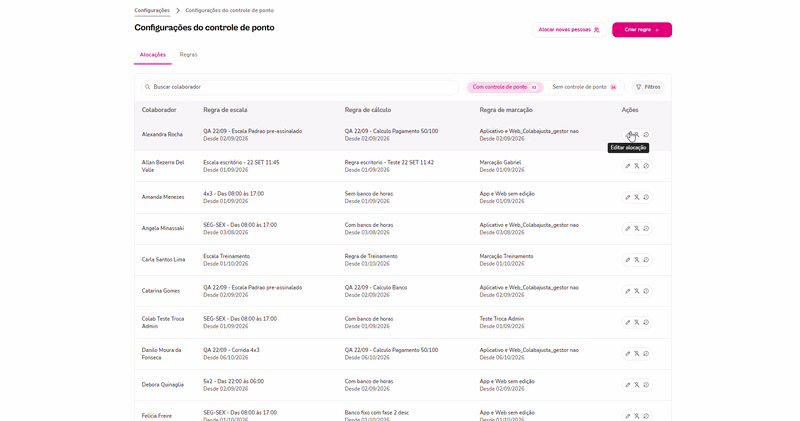
Task: Click '5x2 - Das 22:00 às 06:00' cell
Action: coord(234,381)
